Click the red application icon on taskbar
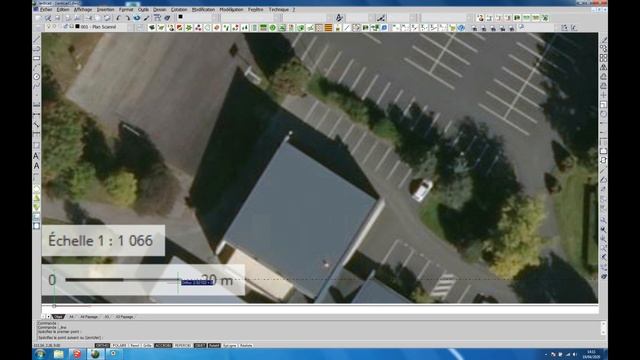640x360 pixels. [x=77, y=354]
